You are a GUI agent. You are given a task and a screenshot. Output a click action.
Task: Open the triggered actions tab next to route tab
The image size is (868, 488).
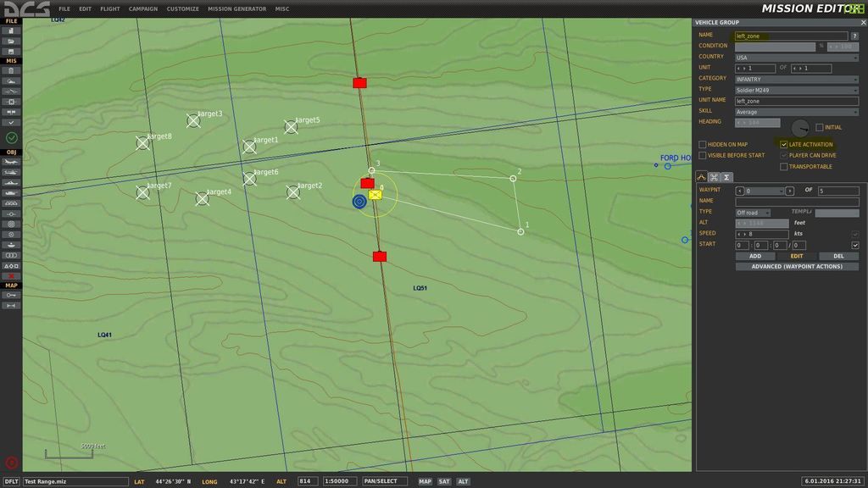coord(715,177)
